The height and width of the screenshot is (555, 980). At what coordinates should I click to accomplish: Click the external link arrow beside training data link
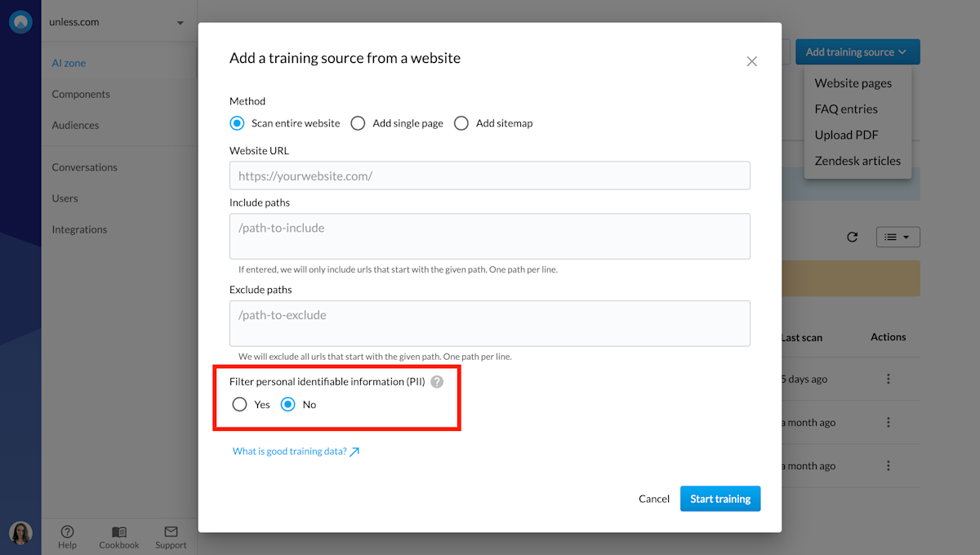coord(354,450)
